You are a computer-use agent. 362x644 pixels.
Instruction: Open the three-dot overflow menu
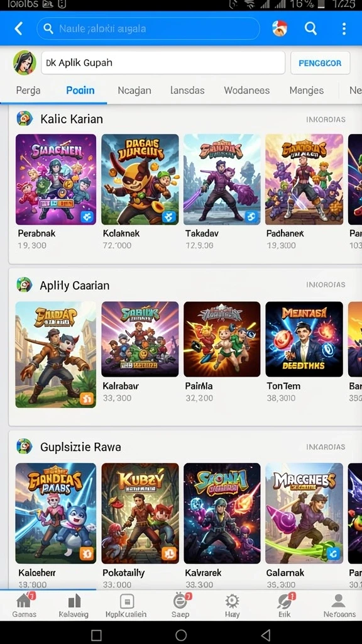[344, 28]
